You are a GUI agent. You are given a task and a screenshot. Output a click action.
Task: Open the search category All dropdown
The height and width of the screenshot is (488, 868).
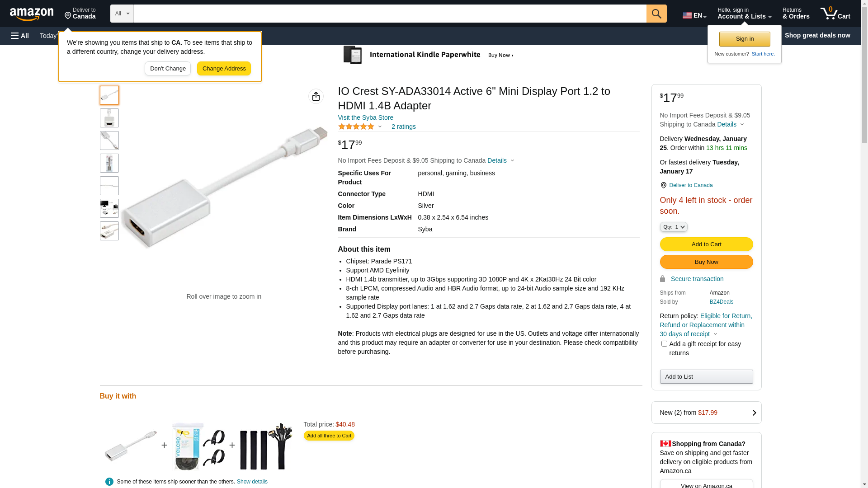point(122,14)
